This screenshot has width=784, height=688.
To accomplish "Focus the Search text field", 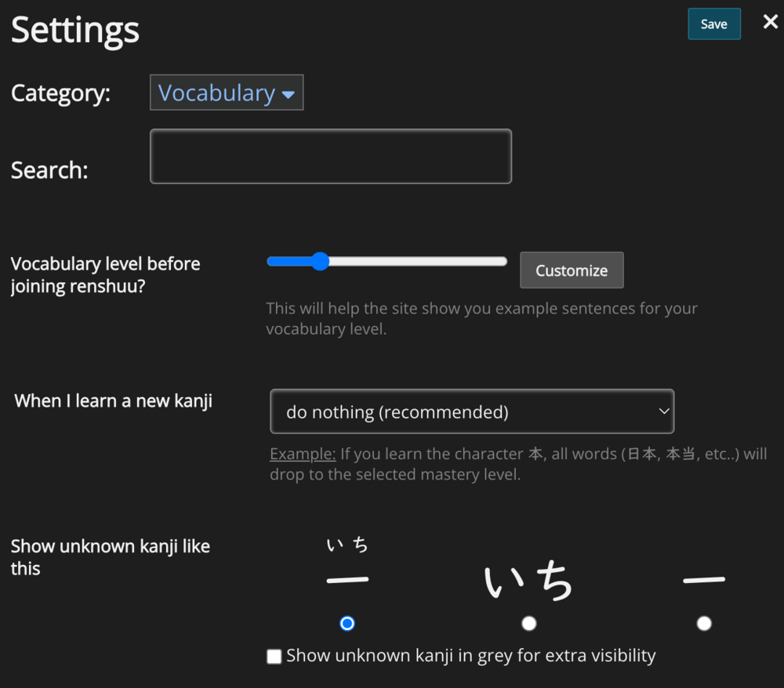I will point(330,157).
